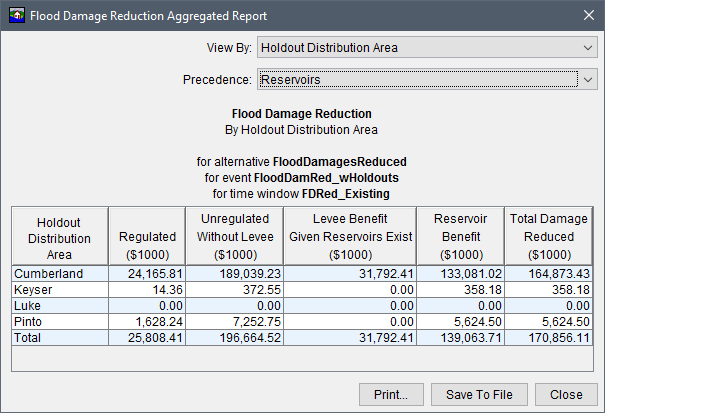Click the Reservoirs precedence field
716x413 pixels.
point(418,79)
